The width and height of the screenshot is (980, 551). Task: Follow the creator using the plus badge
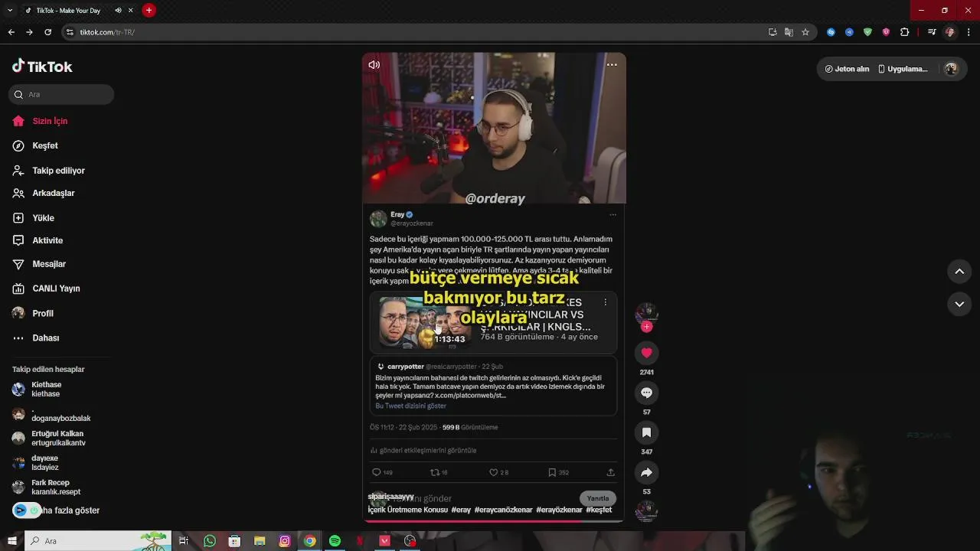pyautogui.click(x=646, y=327)
